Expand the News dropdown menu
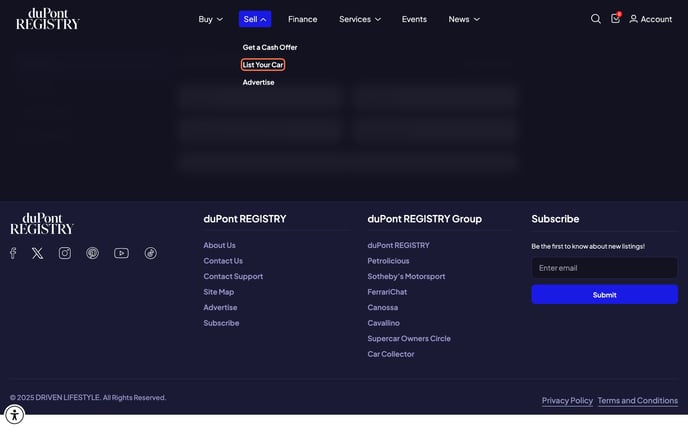The image size is (688, 448). pyautogui.click(x=464, y=19)
